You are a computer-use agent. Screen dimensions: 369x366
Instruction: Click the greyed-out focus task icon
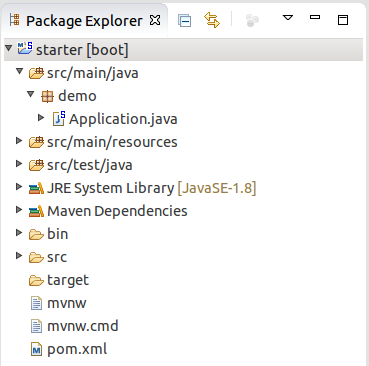click(x=252, y=20)
